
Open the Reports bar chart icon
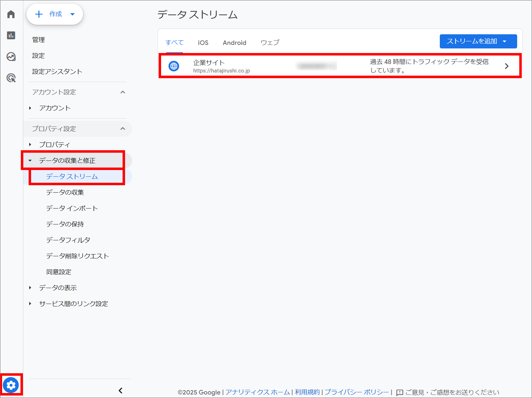[x=11, y=35]
